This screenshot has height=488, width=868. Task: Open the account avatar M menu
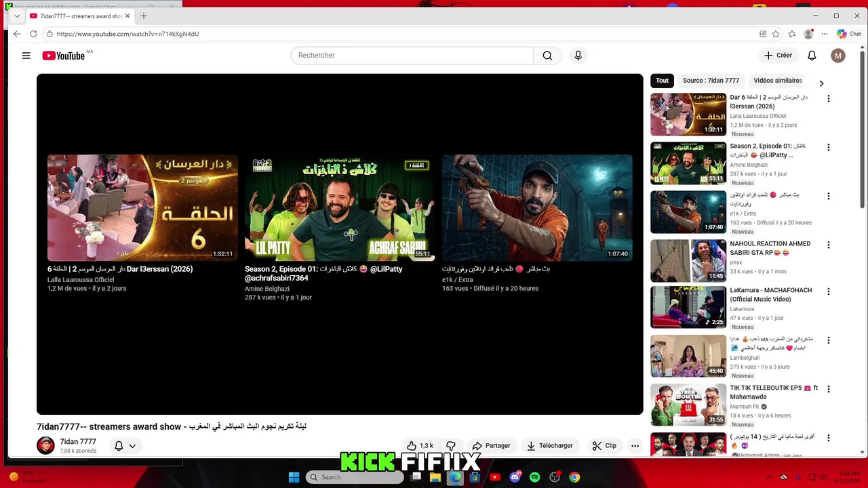pos(838,56)
